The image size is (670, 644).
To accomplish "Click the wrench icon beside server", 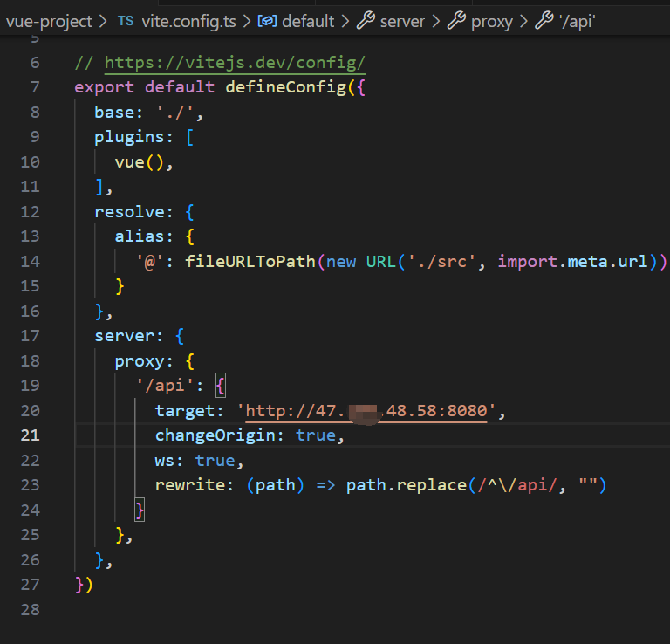I will point(366,21).
